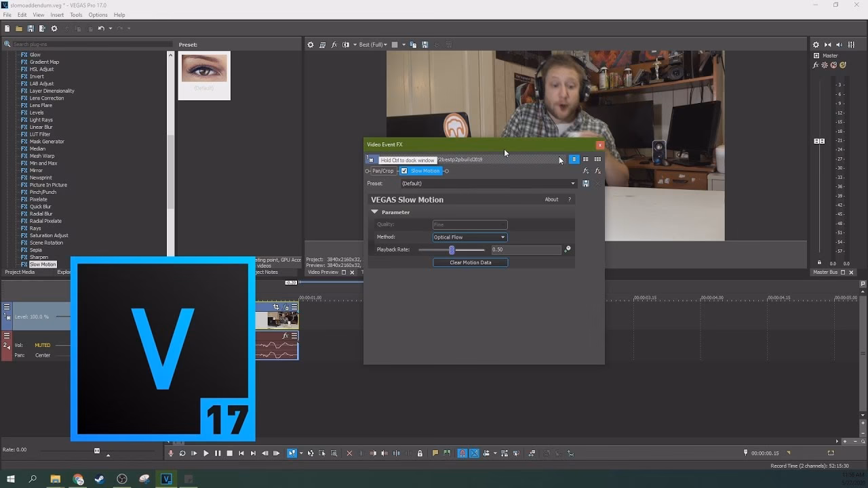Toggle split screen view in preview

click(346, 45)
